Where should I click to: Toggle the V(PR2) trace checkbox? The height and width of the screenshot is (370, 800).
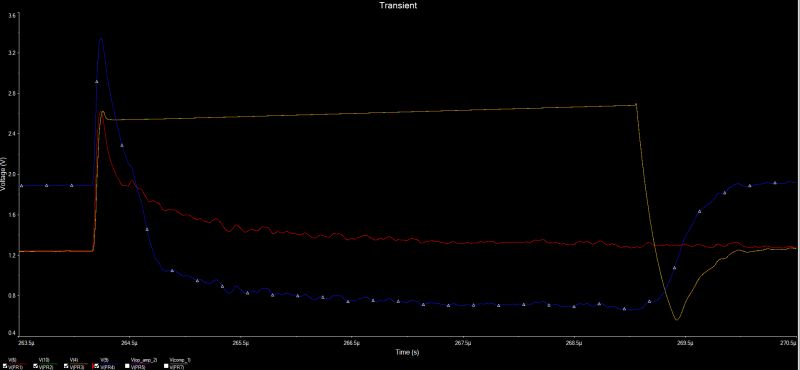35,366
